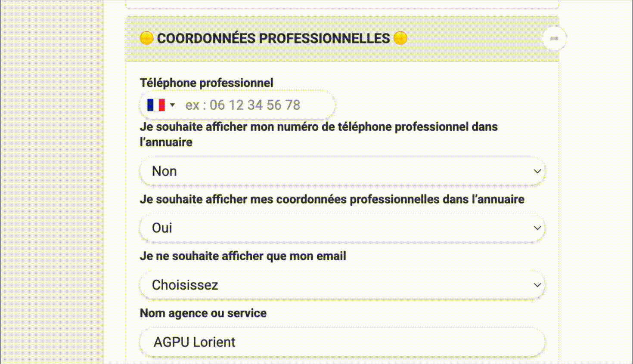Click the chevron on the Non dropdown
This screenshot has width=633, height=364.
click(537, 171)
